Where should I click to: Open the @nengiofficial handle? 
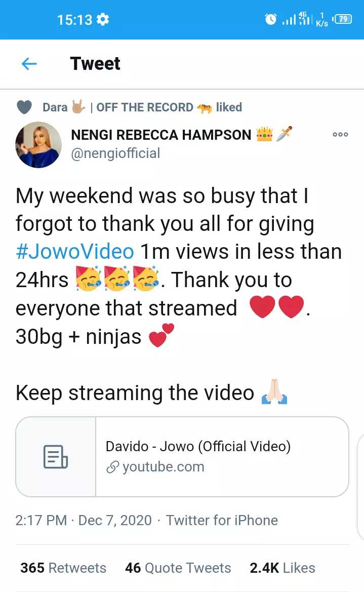click(x=115, y=153)
